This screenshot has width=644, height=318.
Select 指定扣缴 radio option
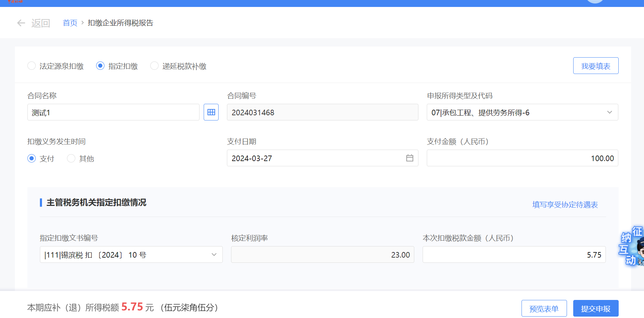(100, 66)
